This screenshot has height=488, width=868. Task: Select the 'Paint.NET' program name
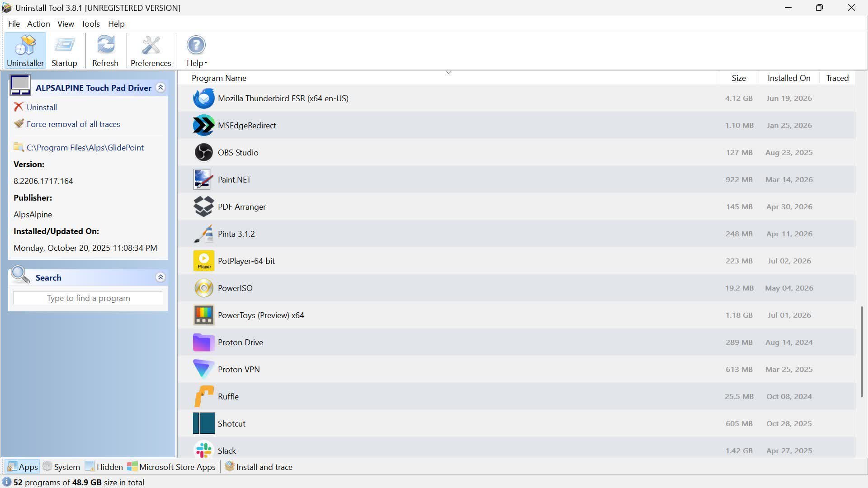point(234,179)
